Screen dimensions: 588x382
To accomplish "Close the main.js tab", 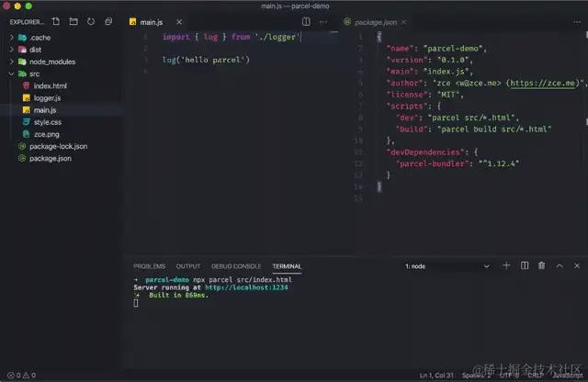I will click(179, 22).
